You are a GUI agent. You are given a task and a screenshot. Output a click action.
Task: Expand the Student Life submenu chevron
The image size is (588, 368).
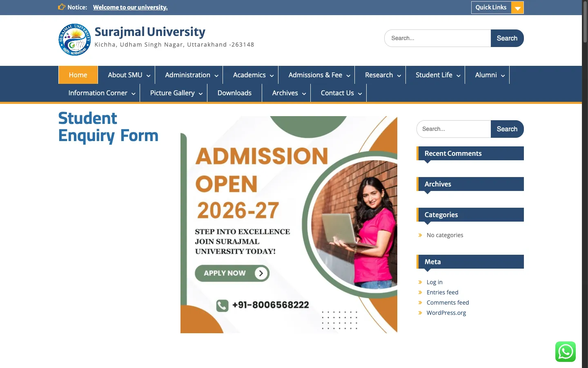[459, 76]
